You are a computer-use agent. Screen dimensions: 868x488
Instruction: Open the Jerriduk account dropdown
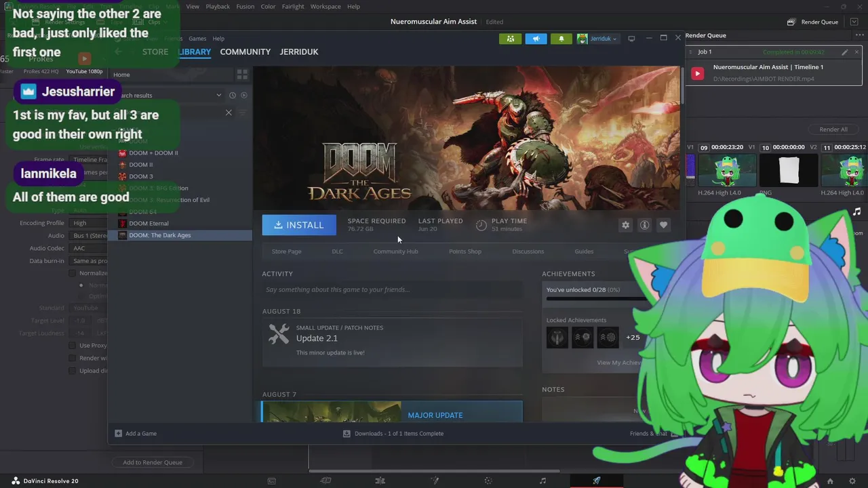click(x=597, y=39)
